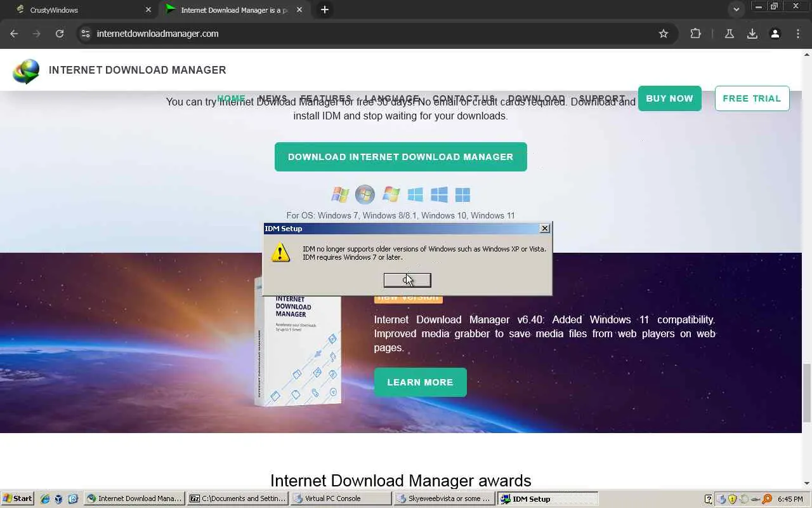The width and height of the screenshot is (812, 508).
Task: Click the Windows 8 logo icon
Action: point(415,194)
